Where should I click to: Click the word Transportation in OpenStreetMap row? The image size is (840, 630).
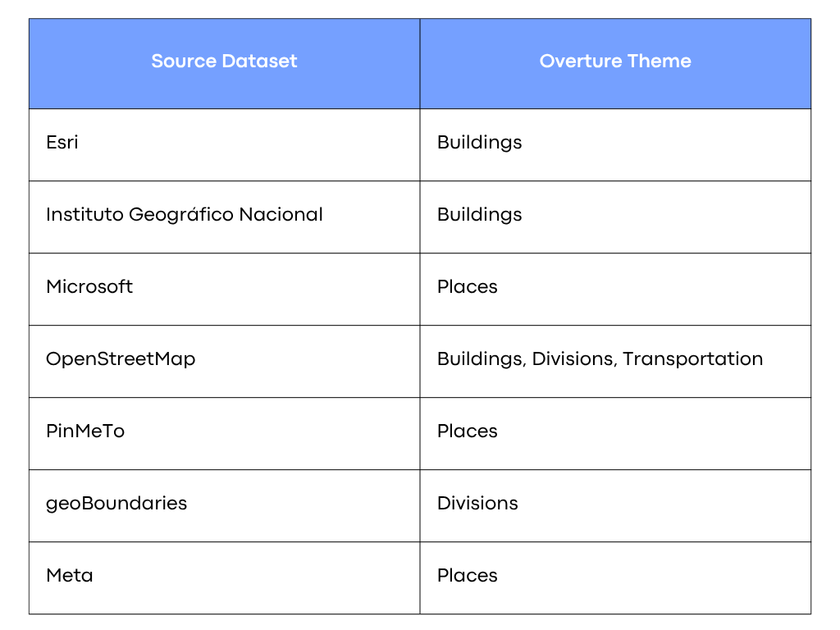(692, 358)
